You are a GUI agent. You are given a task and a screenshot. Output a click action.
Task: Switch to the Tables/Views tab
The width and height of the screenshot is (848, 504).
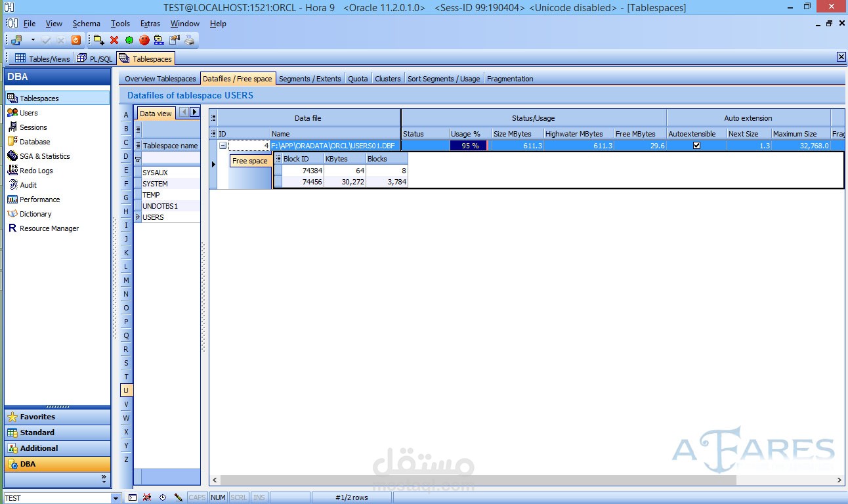pos(43,58)
